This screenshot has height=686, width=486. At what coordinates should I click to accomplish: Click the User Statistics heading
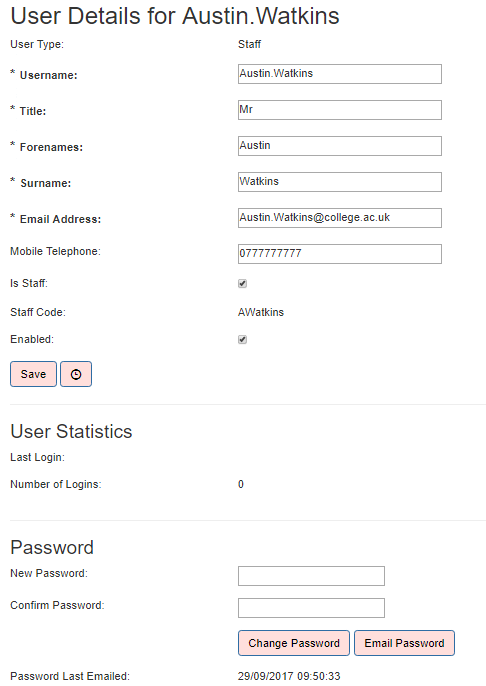pyautogui.click(x=71, y=431)
